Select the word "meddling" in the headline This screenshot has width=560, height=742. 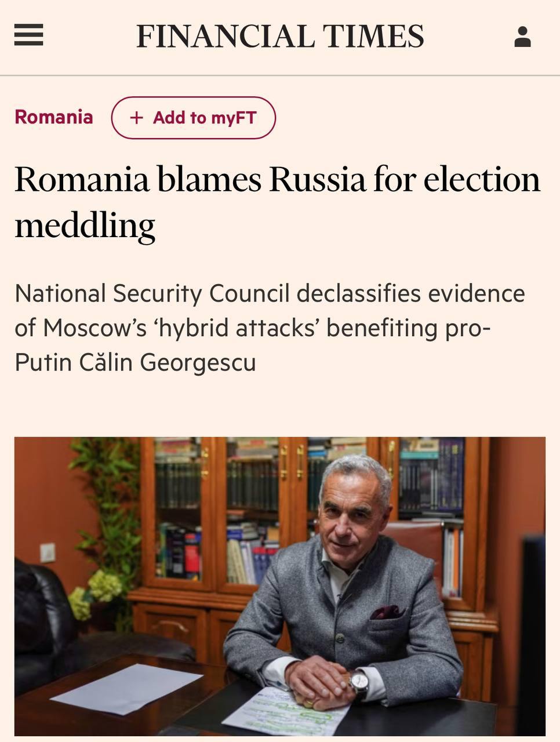point(85,225)
